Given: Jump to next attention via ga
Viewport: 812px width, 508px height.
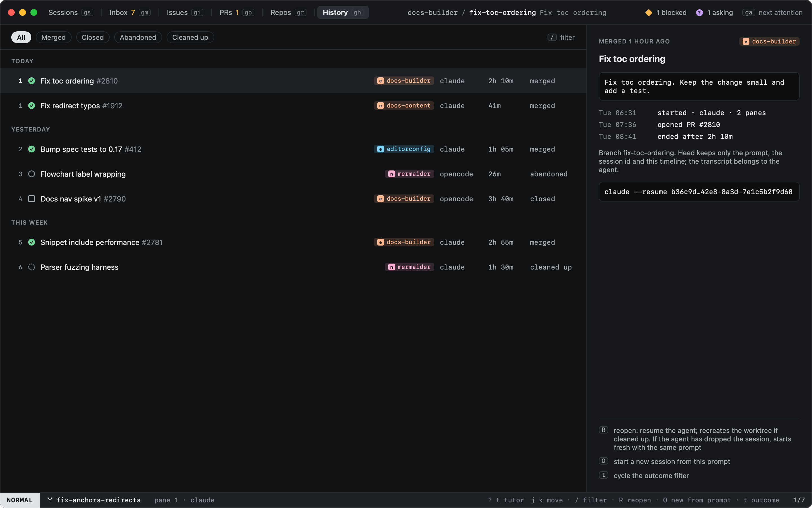Looking at the screenshot, I should [x=773, y=12].
